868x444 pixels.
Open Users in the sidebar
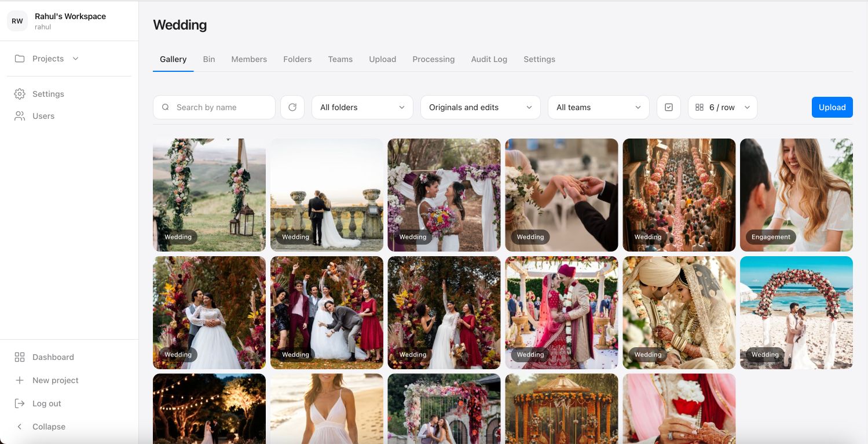pos(43,116)
